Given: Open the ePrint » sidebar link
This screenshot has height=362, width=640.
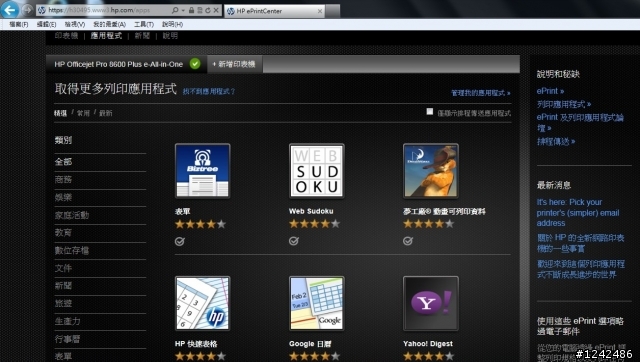Looking at the screenshot, I should pos(550,91).
